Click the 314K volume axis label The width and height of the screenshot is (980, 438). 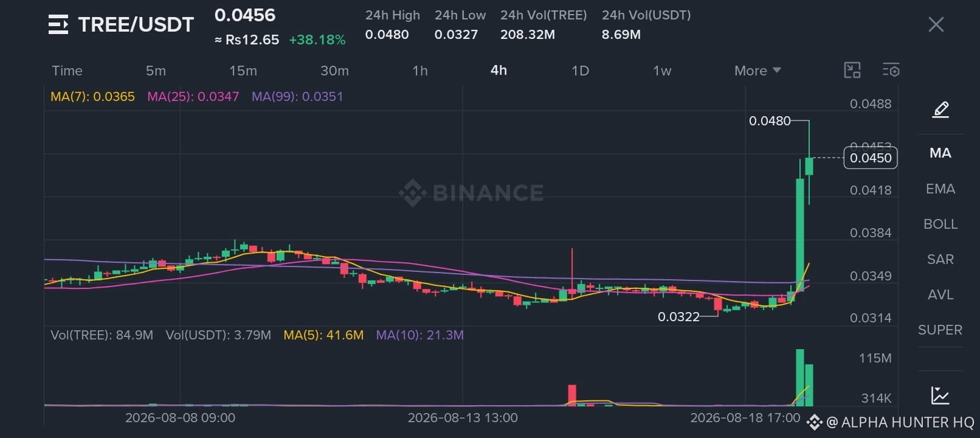[876, 398]
